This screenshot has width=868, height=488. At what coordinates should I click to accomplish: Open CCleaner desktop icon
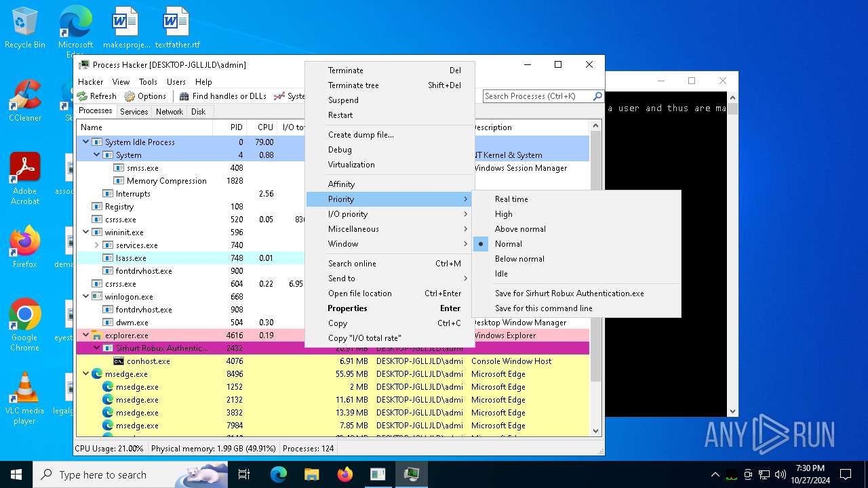pos(25,101)
